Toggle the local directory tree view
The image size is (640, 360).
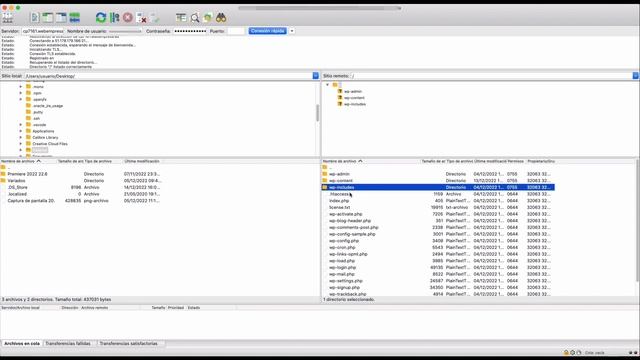point(48,18)
